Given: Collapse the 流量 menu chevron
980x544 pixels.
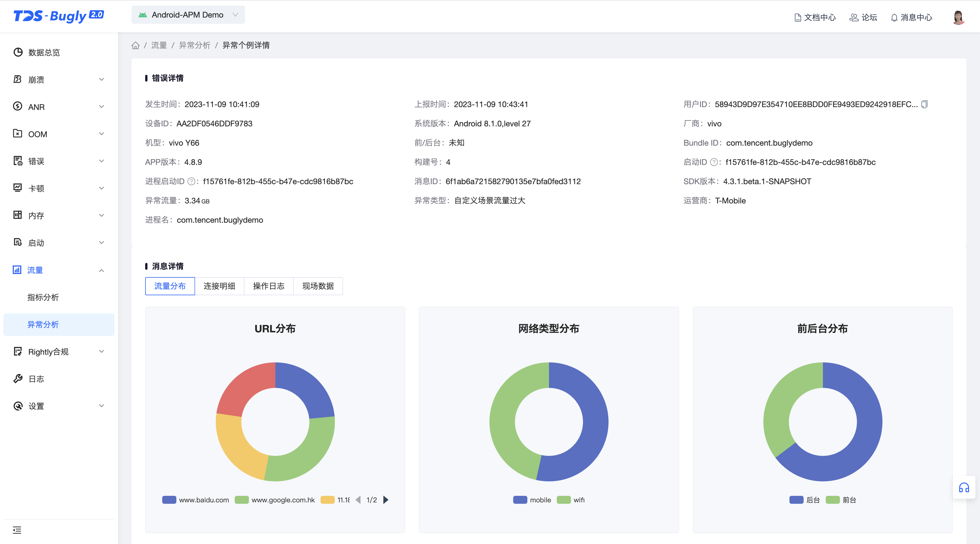Looking at the screenshot, I should [102, 270].
